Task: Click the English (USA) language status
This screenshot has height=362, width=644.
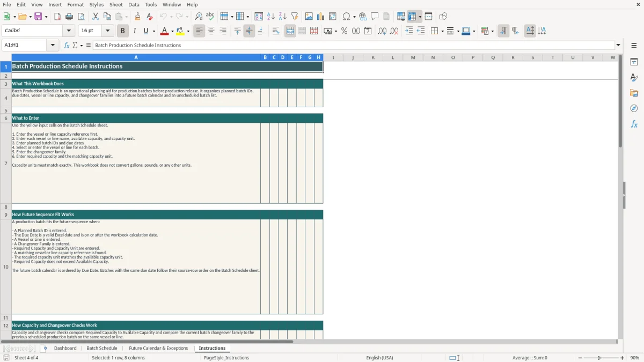Action: pyautogui.click(x=379, y=358)
